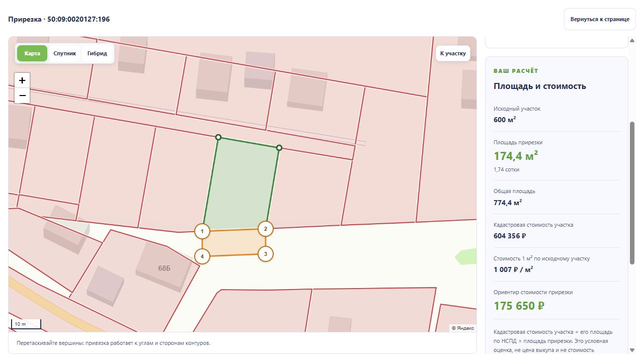644x362 pixels.
Task: Select vertex marker 4 on orange contour
Action: coord(202,256)
